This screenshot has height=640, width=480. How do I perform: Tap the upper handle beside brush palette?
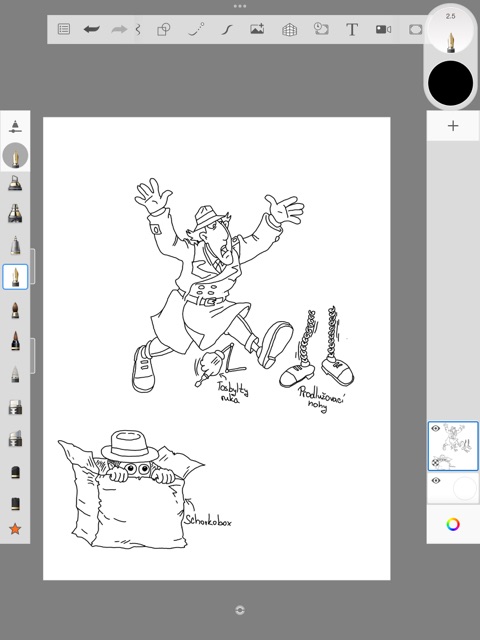(x=33, y=266)
